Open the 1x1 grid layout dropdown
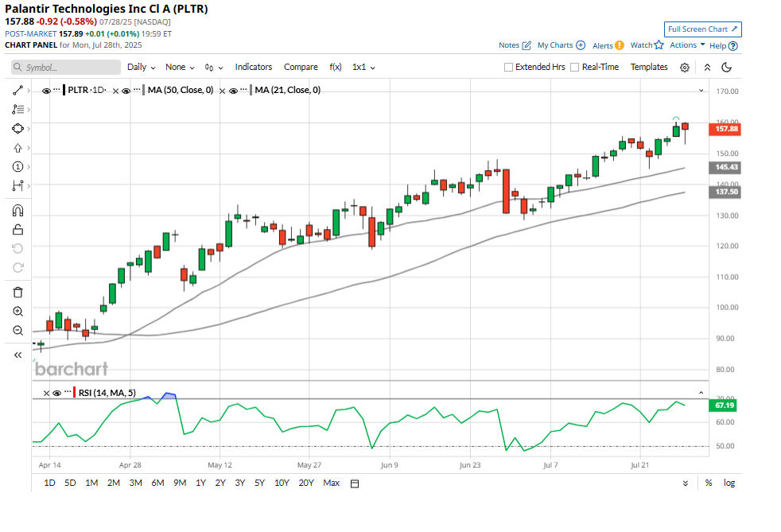 tap(363, 68)
